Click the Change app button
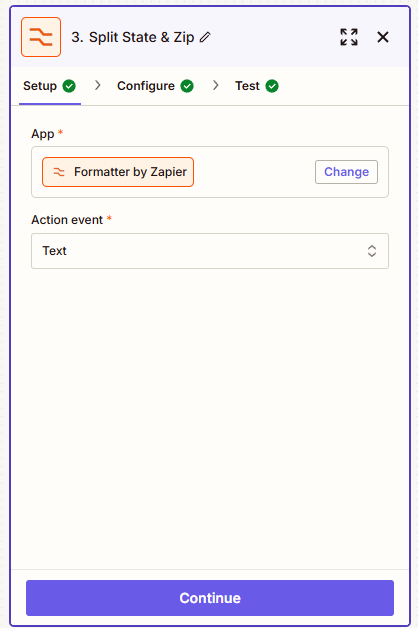This screenshot has height=628, width=418. click(x=346, y=172)
